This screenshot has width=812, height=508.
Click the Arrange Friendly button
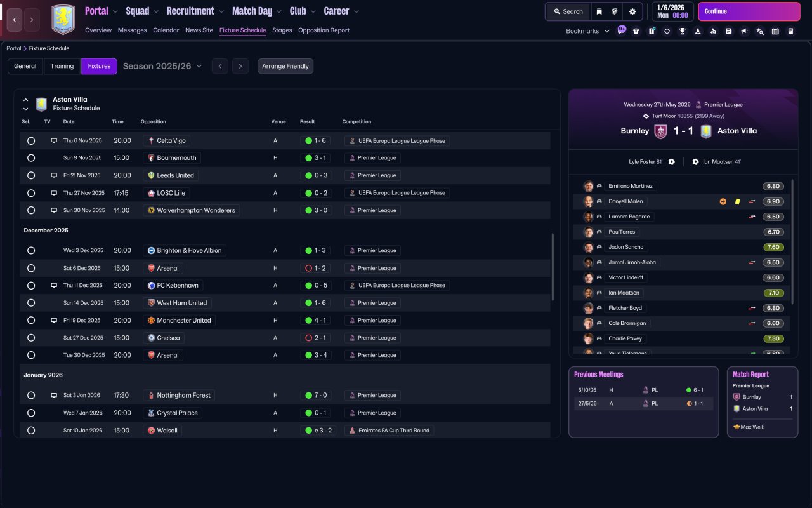coord(285,66)
